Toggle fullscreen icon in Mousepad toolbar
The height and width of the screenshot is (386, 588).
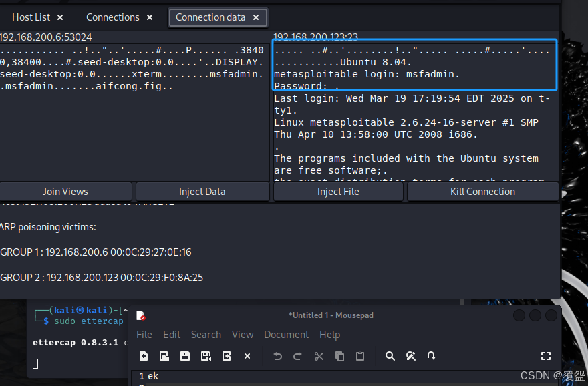pos(546,356)
